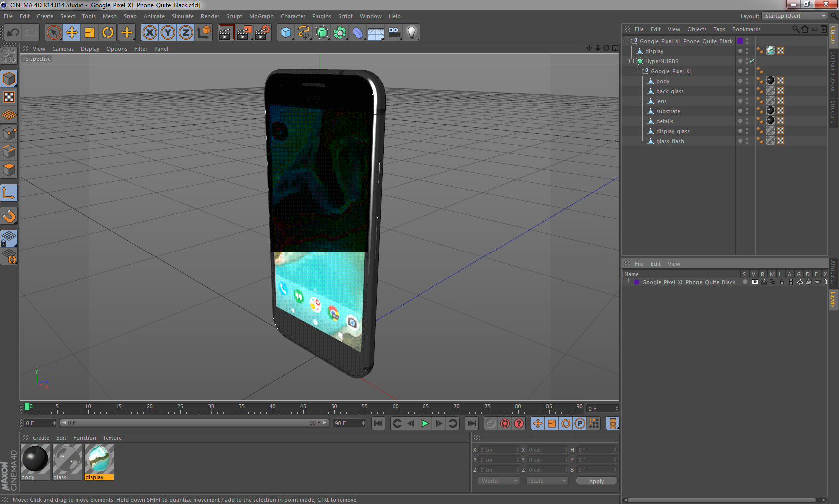Open the Edit Render Settings
This screenshot has height=504, width=839.
263,33
